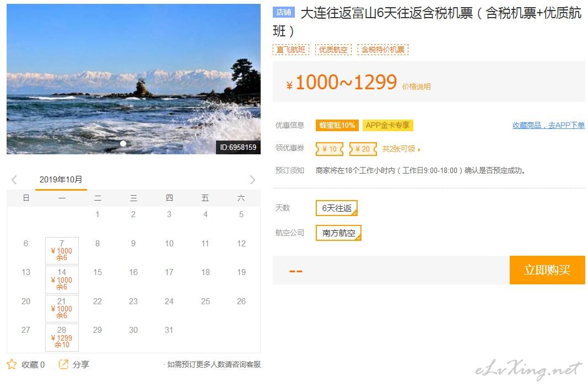Click the star favorite icon
The width and height of the screenshot is (588, 388).
(x=12, y=364)
